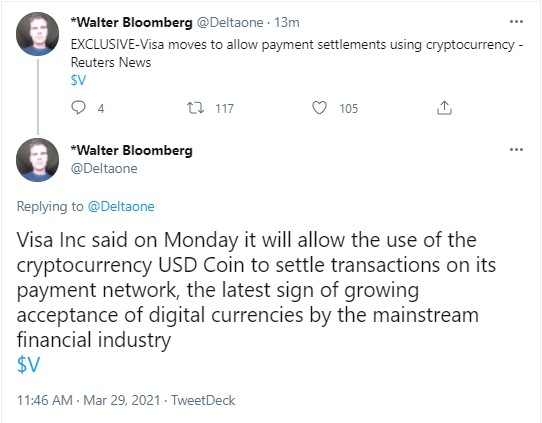Open the *Walter Bloomberg name on the reply
Screen dimensions: 542x423
click(131, 150)
